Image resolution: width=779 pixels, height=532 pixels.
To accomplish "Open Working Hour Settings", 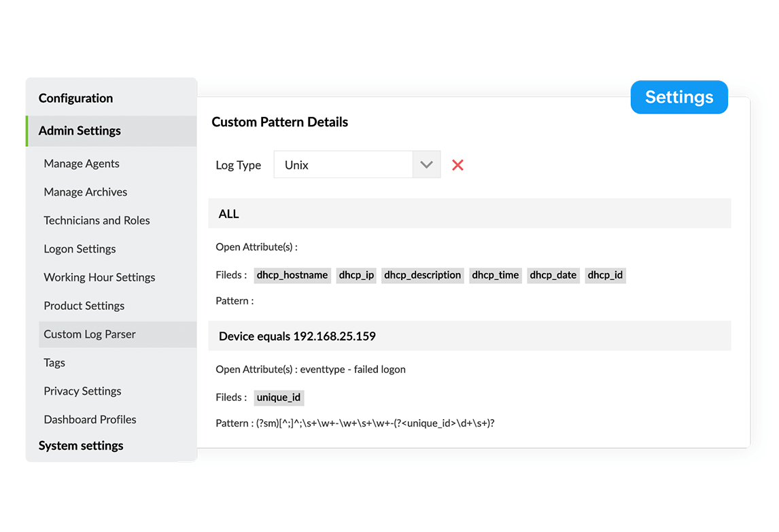I will (x=99, y=277).
